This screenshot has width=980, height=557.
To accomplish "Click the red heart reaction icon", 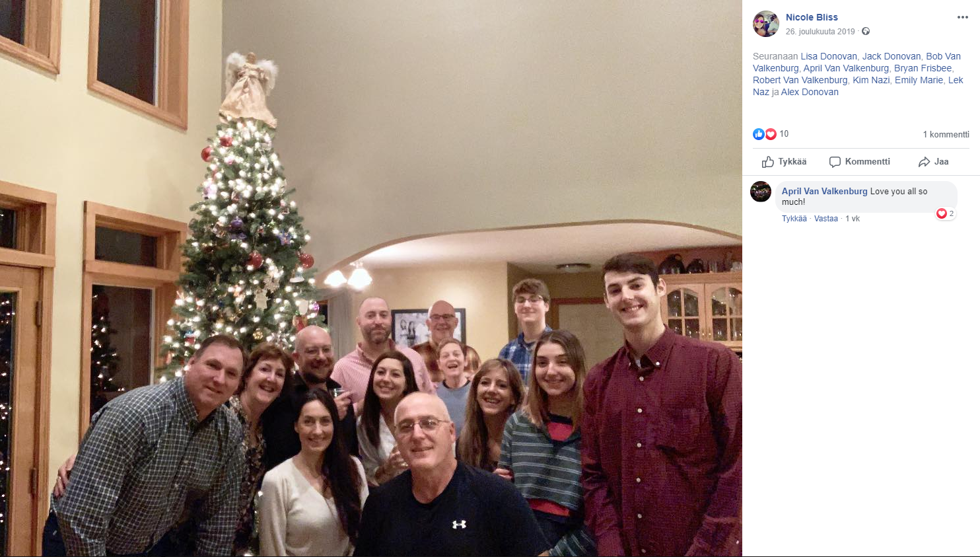I will pos(770,134).
